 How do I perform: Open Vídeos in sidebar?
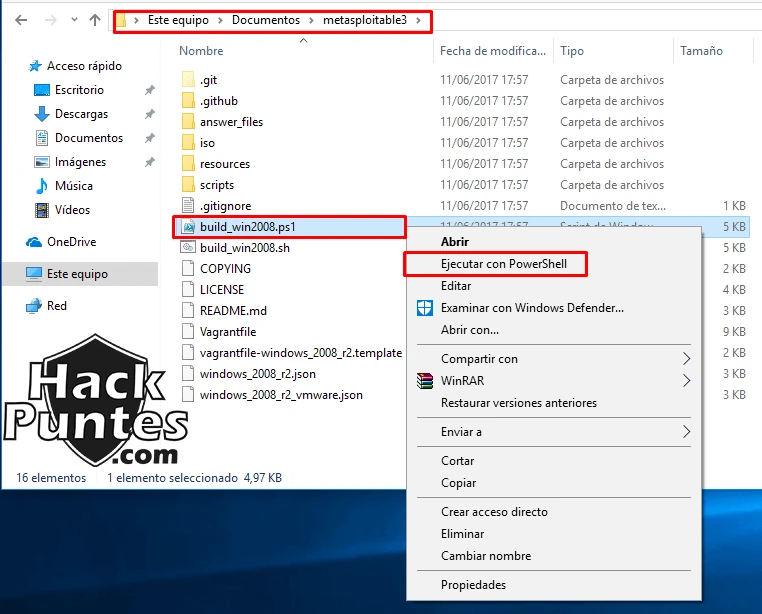click(72, 210)
